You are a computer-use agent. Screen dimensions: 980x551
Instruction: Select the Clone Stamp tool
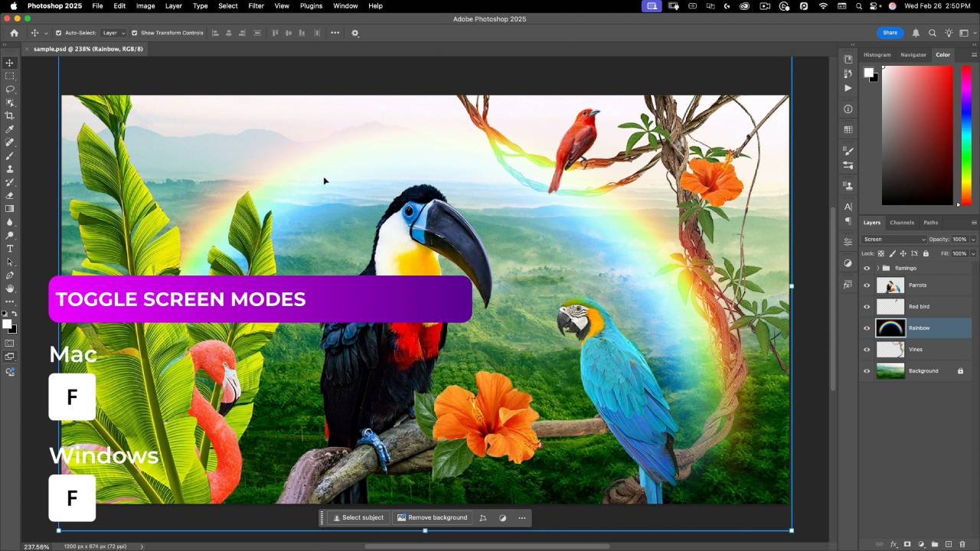[10, 169]
